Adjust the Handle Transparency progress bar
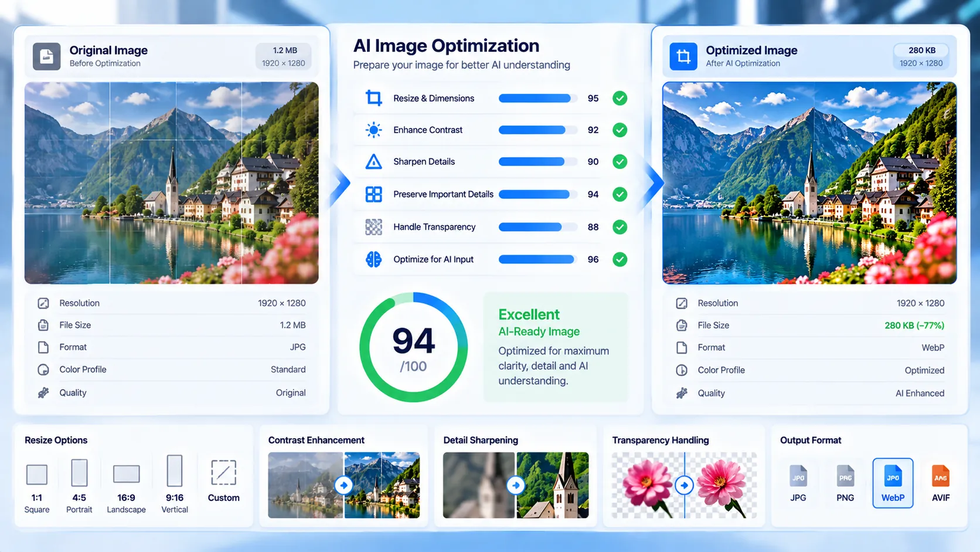The height and width of the screenshot is (552, 980). [x=537, y=226]
